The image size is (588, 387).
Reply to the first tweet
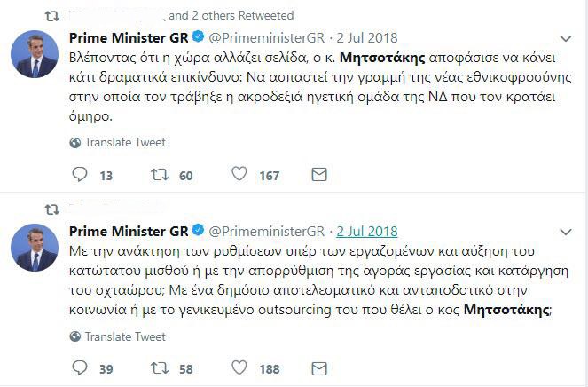coord(79,175)
